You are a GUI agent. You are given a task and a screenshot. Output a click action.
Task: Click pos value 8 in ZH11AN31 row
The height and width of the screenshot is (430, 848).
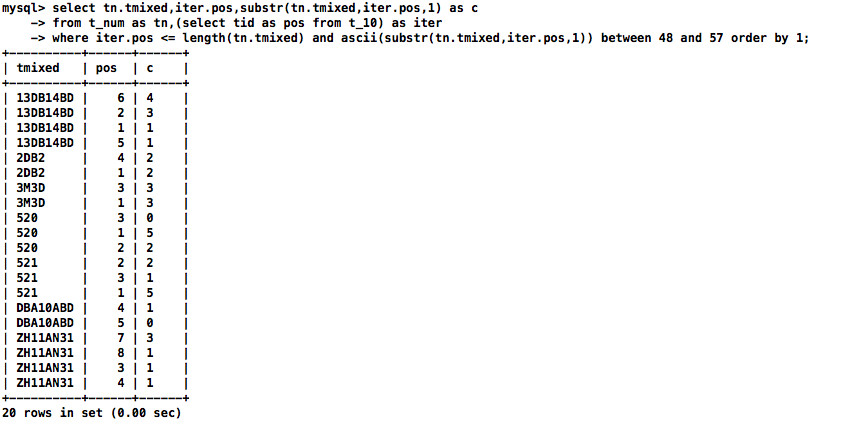point(121,353)
